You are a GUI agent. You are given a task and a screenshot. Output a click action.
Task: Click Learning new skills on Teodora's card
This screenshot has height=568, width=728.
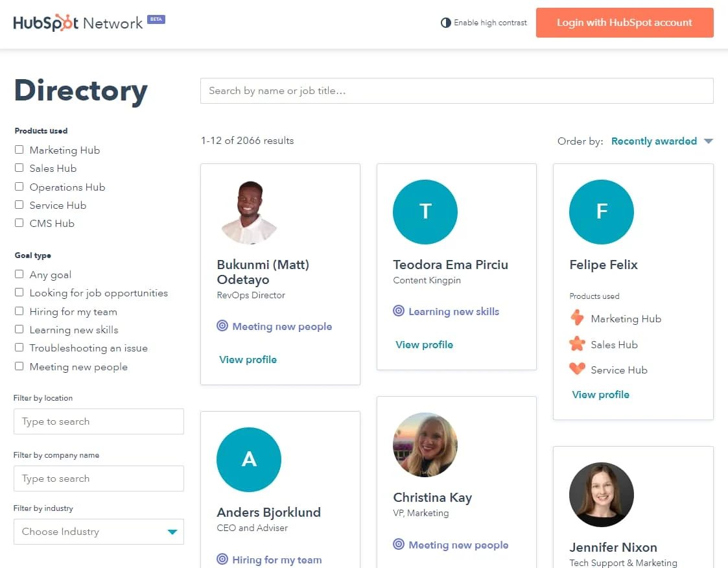[x=454, y=311]
